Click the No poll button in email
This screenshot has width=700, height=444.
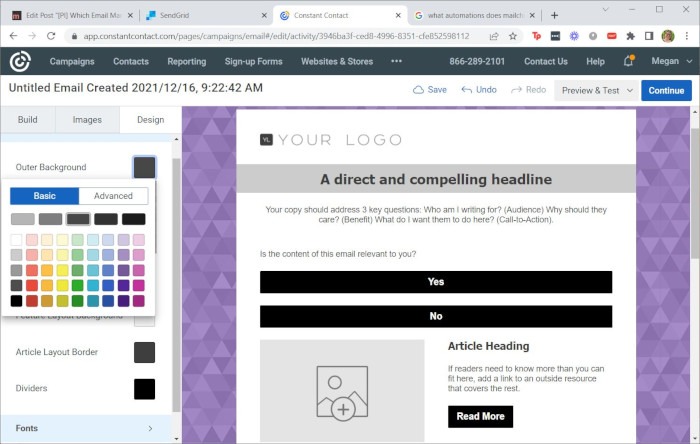coord(436,316)
